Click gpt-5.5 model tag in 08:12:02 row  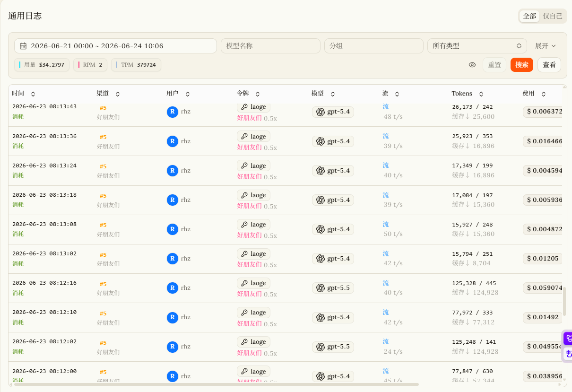[333, 346]
